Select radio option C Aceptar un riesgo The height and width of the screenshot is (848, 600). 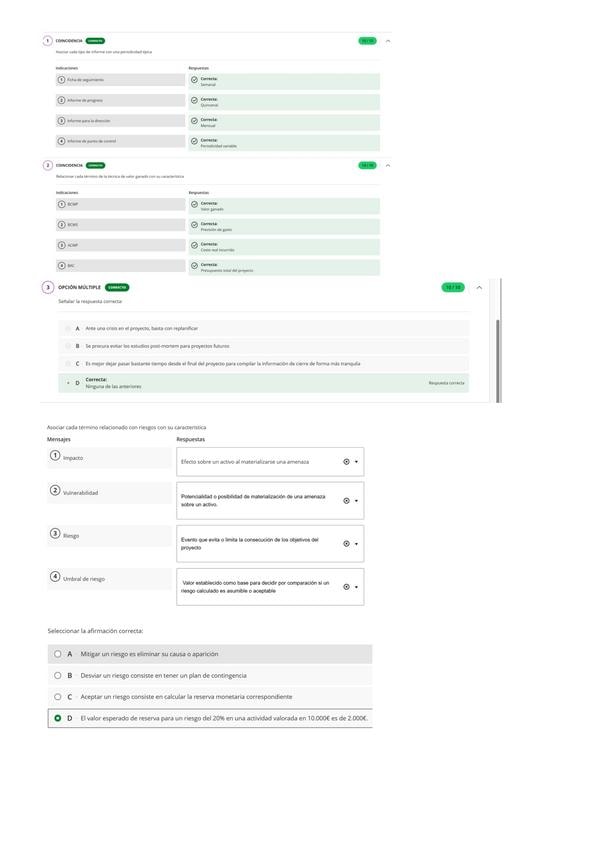(x=58, y=697)
